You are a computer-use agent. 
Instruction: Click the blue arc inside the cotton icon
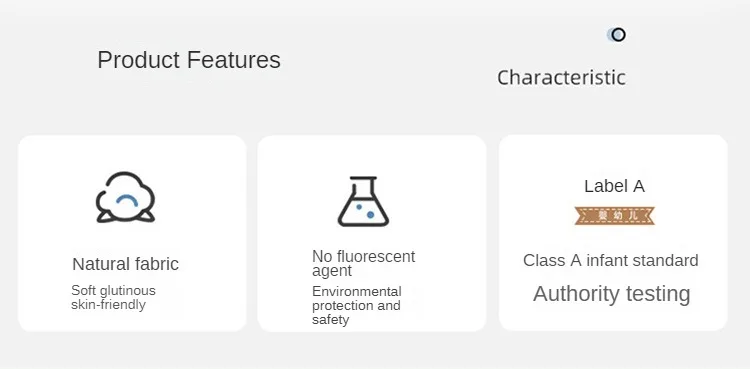[x=127, y=201]
